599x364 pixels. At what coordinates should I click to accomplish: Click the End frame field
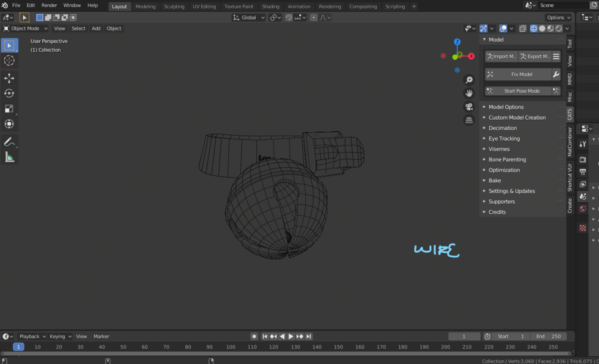point(548,337)
